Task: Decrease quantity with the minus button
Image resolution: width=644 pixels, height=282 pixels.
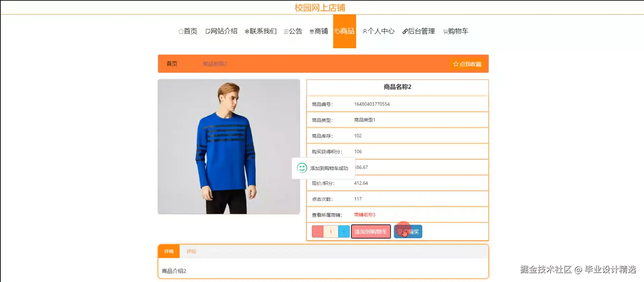Action: pyautogui.click(x=317, y=231)
